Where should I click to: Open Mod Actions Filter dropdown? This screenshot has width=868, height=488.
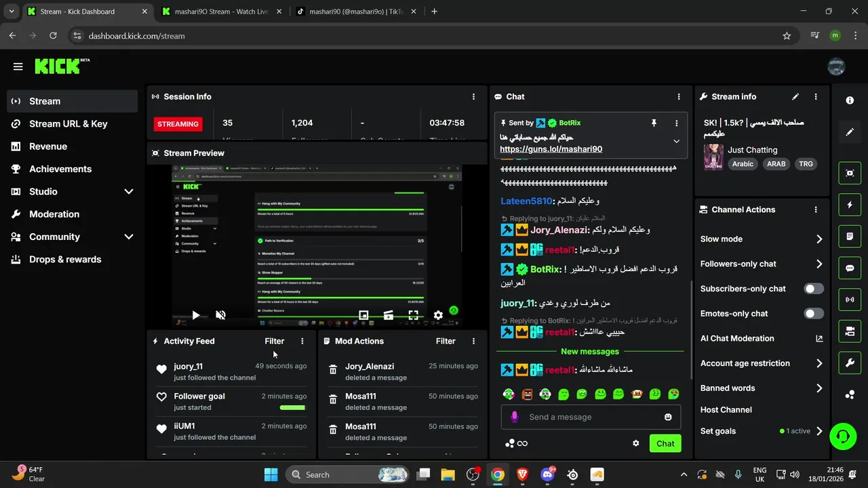446,341
